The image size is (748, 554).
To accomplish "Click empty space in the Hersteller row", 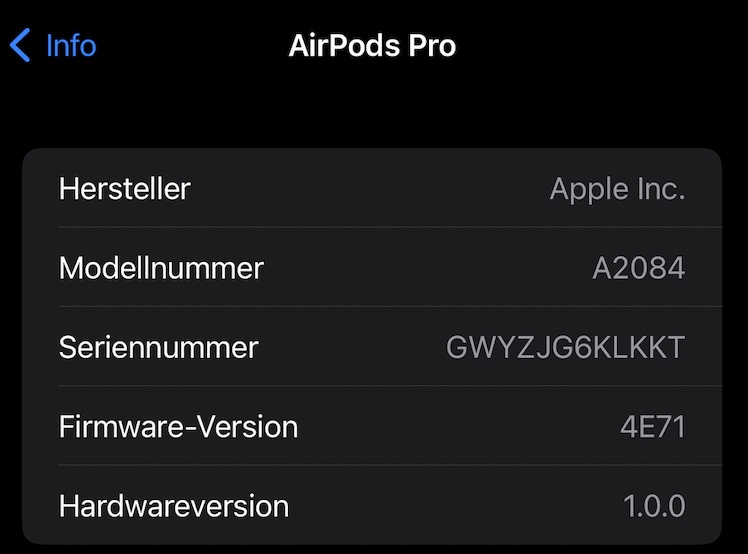I will pos(370,188).
